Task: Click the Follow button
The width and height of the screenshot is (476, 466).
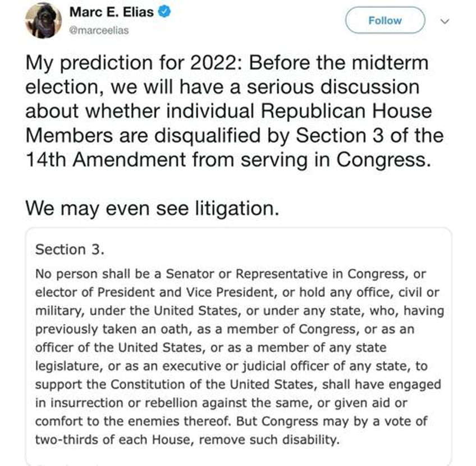Action: coord(385,20)
